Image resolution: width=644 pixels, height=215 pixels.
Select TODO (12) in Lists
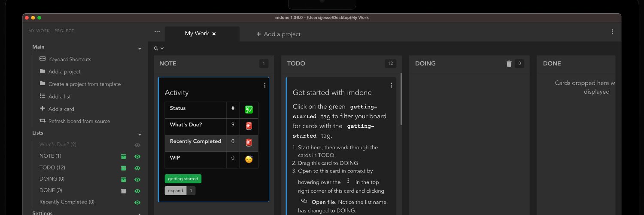coord(52,168)
